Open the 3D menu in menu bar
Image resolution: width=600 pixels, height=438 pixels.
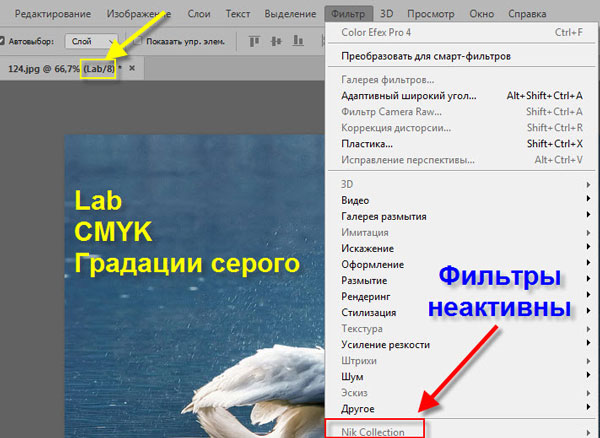click(x=386, y=14)
